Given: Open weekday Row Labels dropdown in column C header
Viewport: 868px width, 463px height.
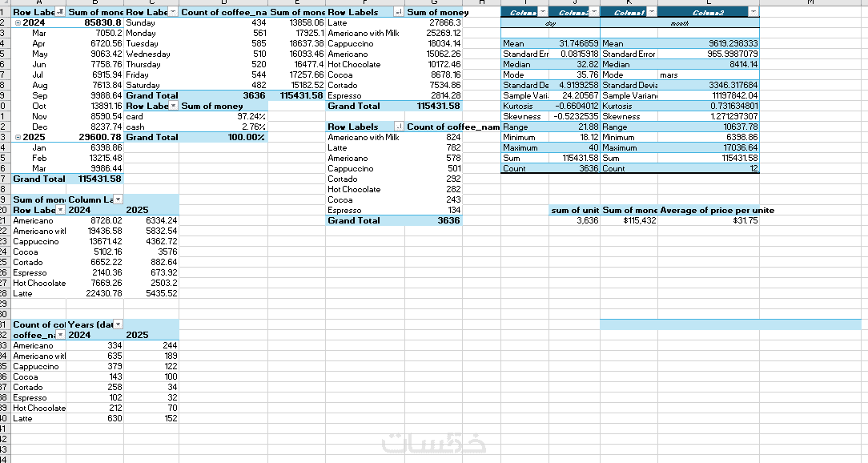Looking at the screenshot, I should tap(173, 12).
